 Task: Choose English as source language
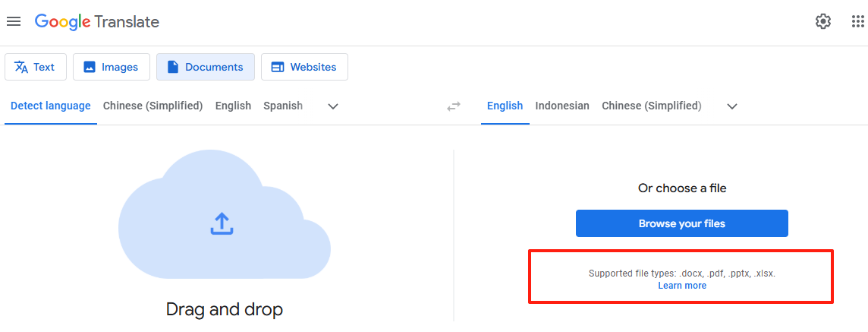tap(233, 106)
